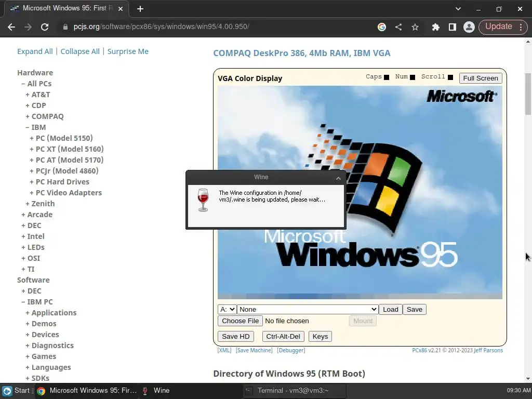
Task: Open the [Debugger] link
Action: pos(291,350)
